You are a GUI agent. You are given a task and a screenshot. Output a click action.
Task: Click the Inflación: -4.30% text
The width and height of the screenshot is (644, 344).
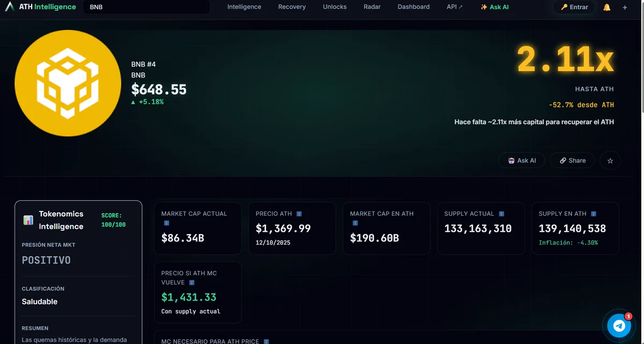click(x=568, y=243)
